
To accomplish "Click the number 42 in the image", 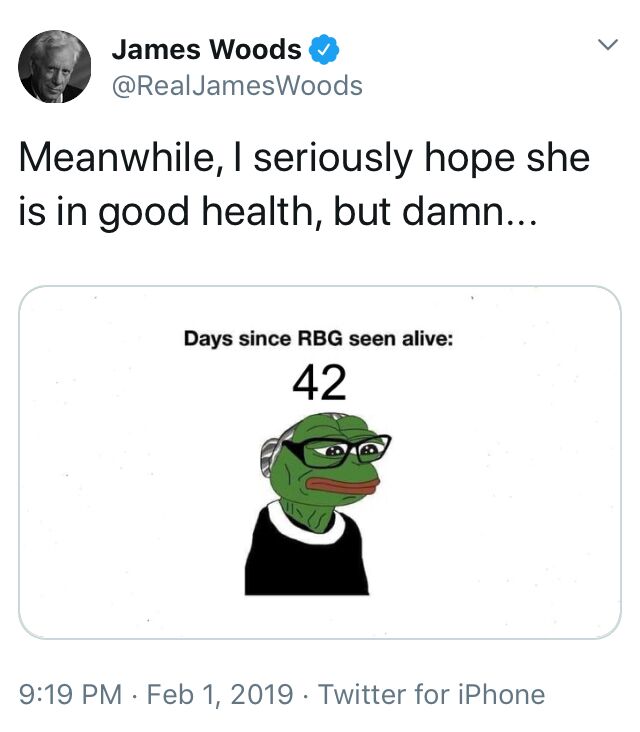I will click(319, 383).
